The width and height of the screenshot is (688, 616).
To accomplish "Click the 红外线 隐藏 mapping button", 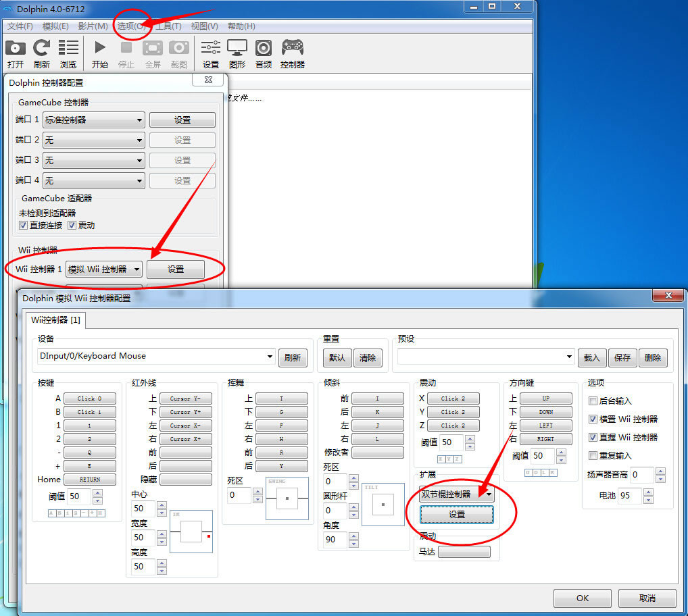I will click(x=186, y=479).
